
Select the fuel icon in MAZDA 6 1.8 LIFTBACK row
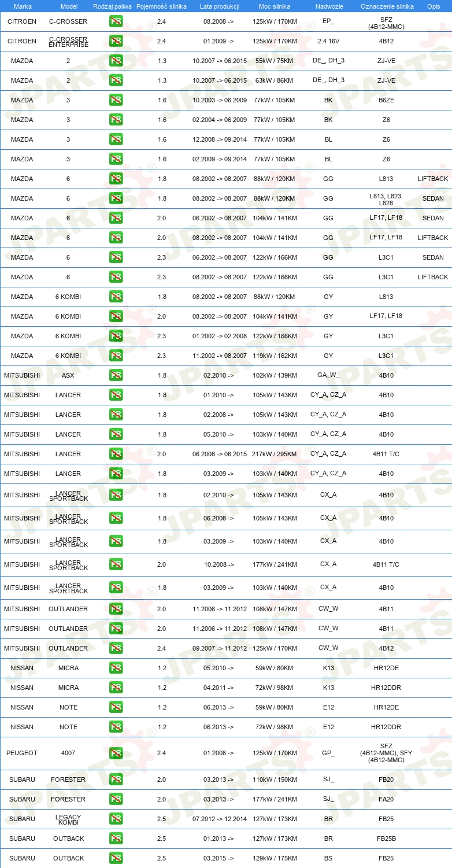[116, 179]
